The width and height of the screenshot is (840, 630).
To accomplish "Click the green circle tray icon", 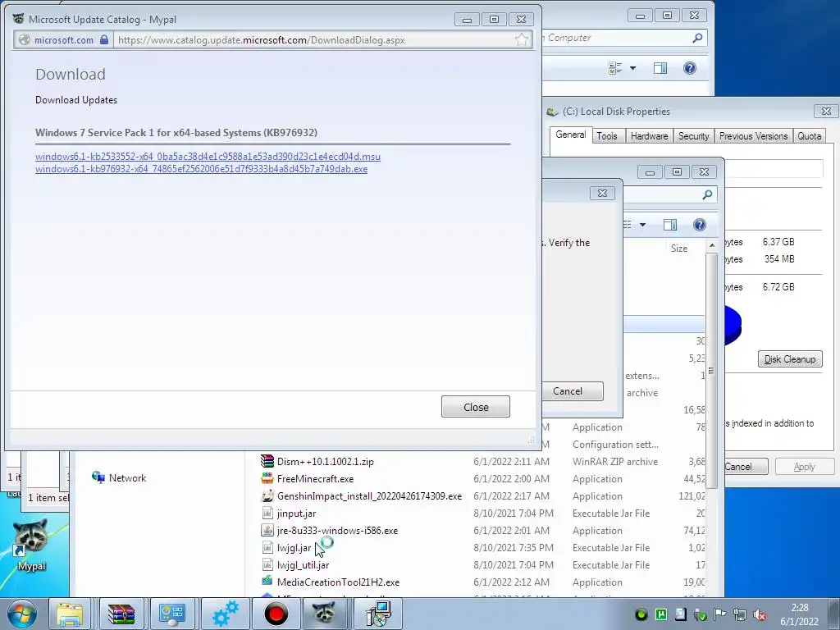I will (x=641, y=615).
